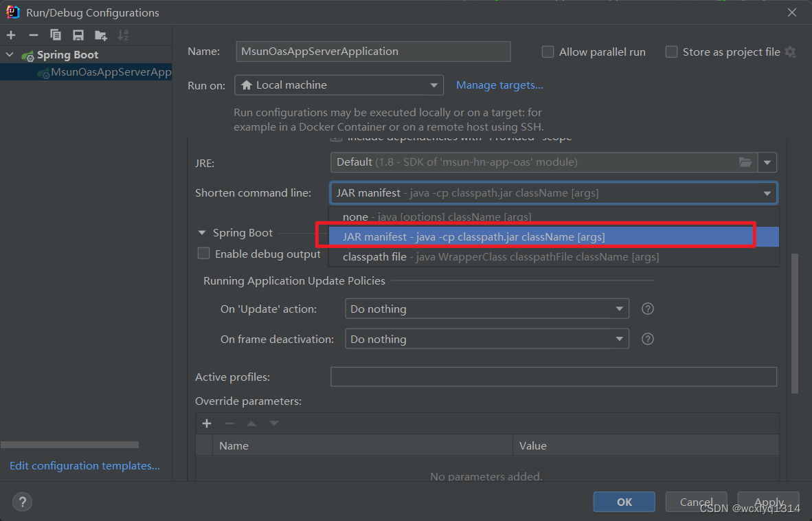Open On frame deactivation dropdown
Viewport: 812px width, 521px height.
pos(487,339)
